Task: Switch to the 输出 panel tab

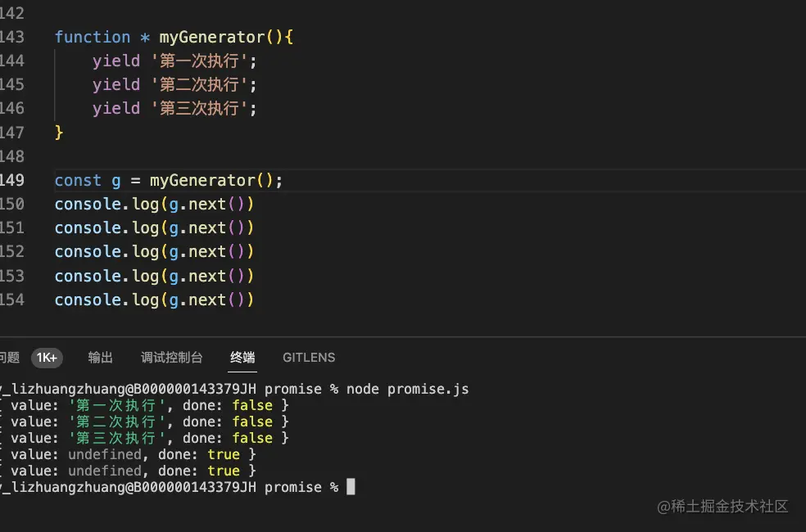Action: [100, 358]
